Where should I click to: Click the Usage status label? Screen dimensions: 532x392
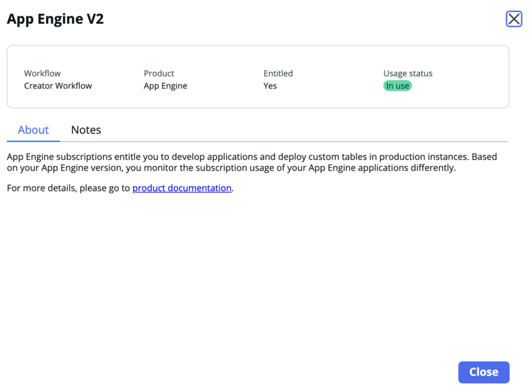pos(408,73)
